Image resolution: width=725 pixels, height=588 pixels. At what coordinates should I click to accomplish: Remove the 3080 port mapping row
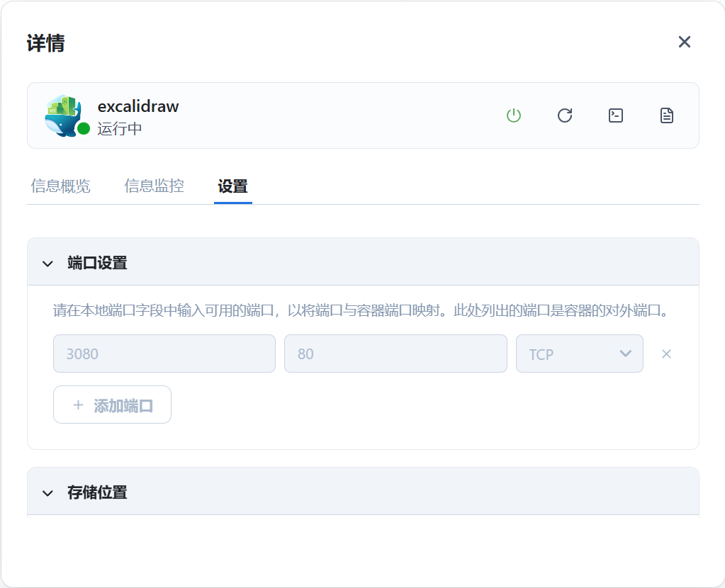point(666,354)
